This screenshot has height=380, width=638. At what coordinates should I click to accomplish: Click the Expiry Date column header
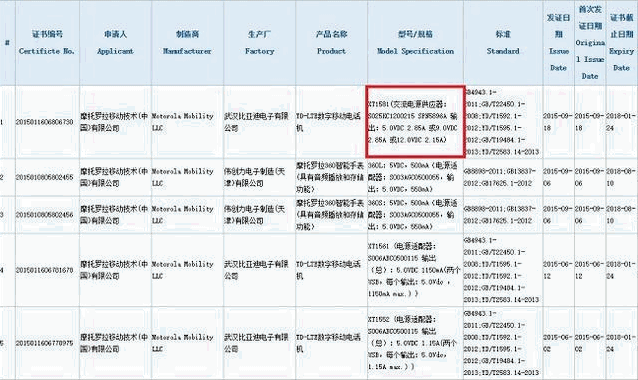click(621, 43)
